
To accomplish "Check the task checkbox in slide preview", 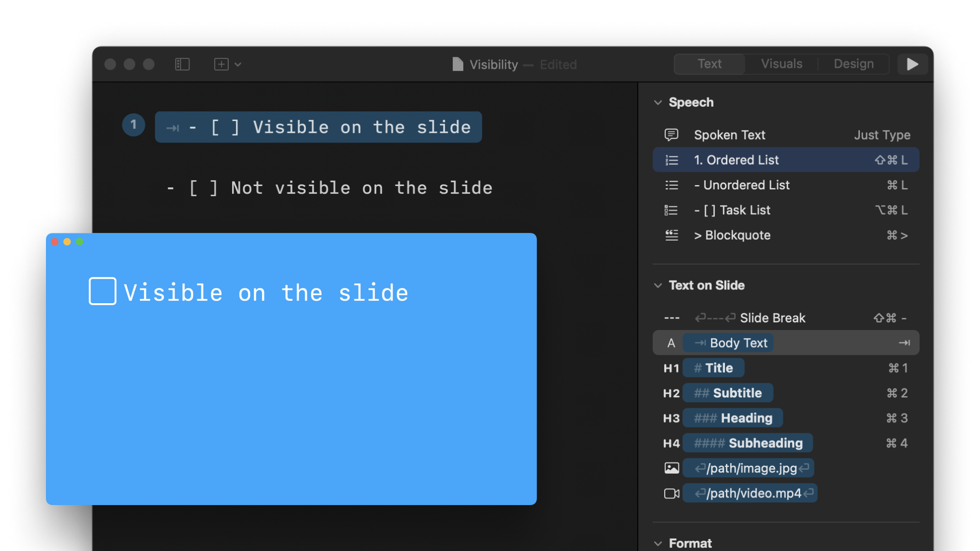I will [102, 291].
